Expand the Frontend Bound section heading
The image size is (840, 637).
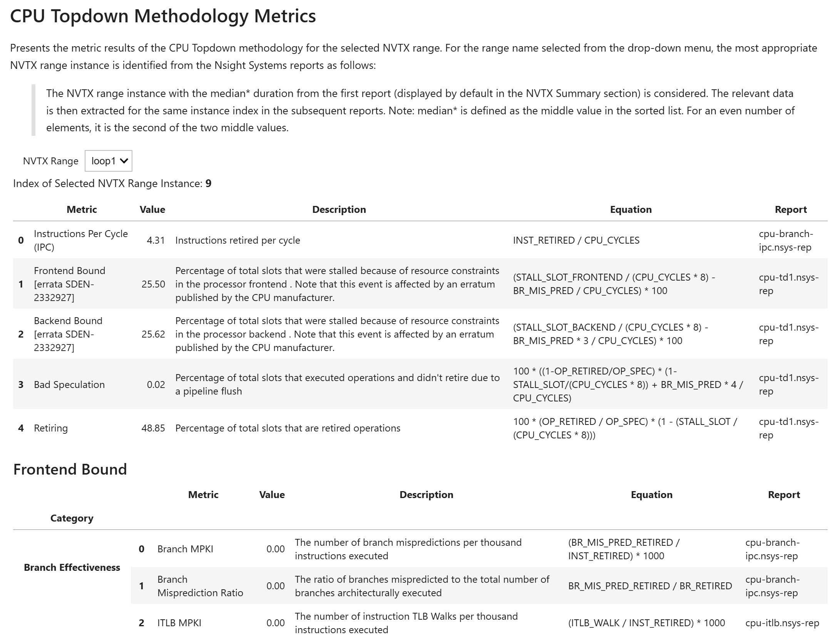pos(70,469)
